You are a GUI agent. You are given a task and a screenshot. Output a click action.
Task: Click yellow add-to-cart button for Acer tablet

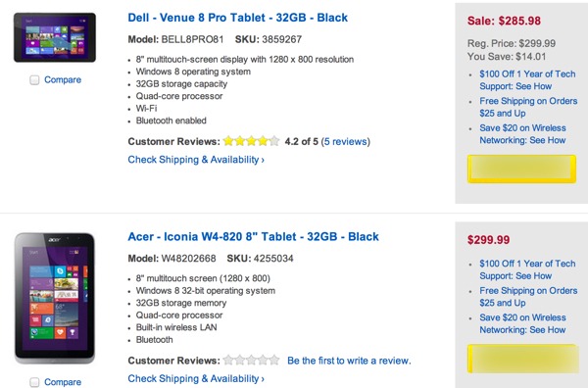(x=522, y=359)
